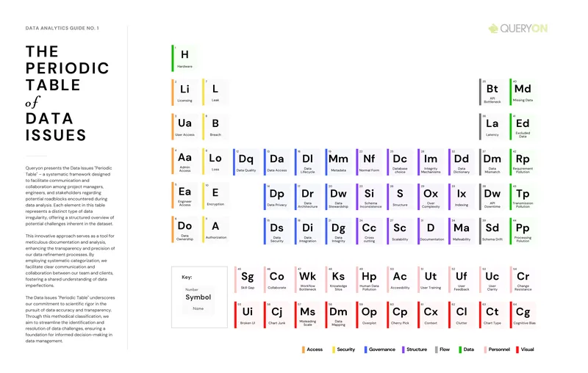Select the Pp Processing Pollution tile
The width and height of the screenshot is (588, 373).
pyautogui.click(x=523, y=231)
